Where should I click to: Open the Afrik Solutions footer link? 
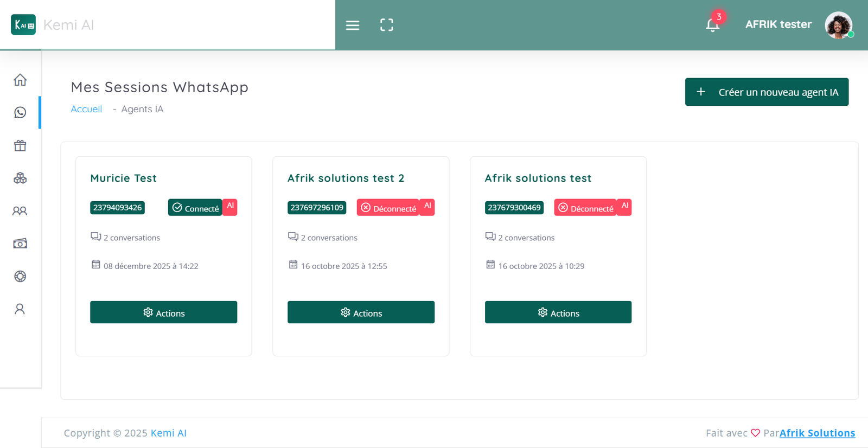817,433
